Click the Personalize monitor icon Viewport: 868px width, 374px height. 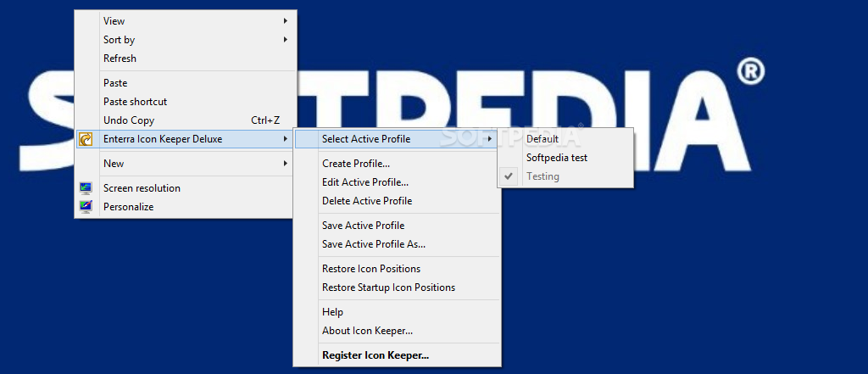(x=86, y=207)
